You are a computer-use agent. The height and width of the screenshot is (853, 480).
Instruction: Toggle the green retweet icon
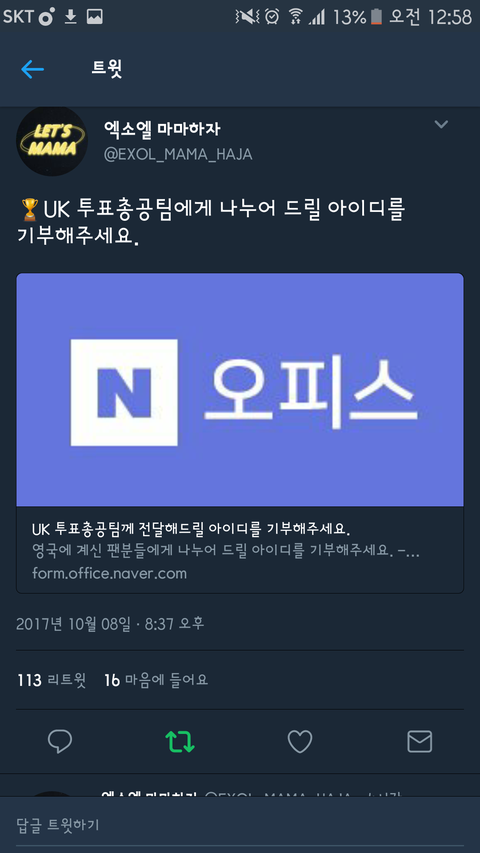180,741
